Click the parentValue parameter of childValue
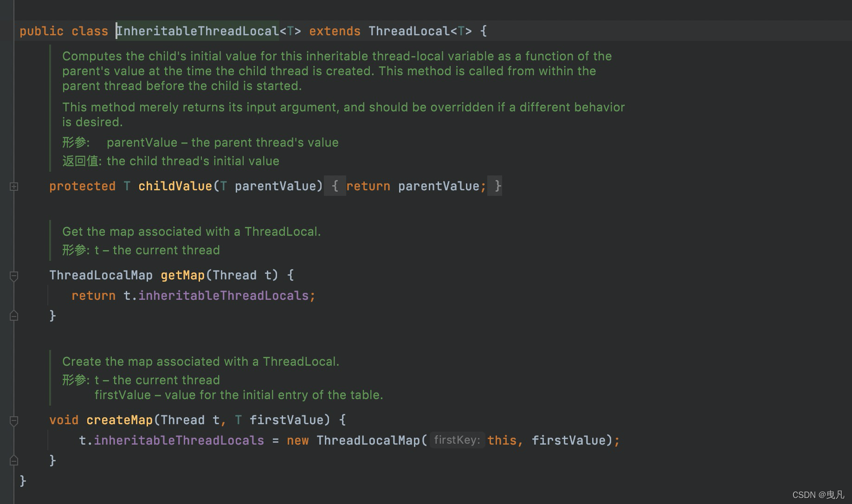 tap(275, 186)
